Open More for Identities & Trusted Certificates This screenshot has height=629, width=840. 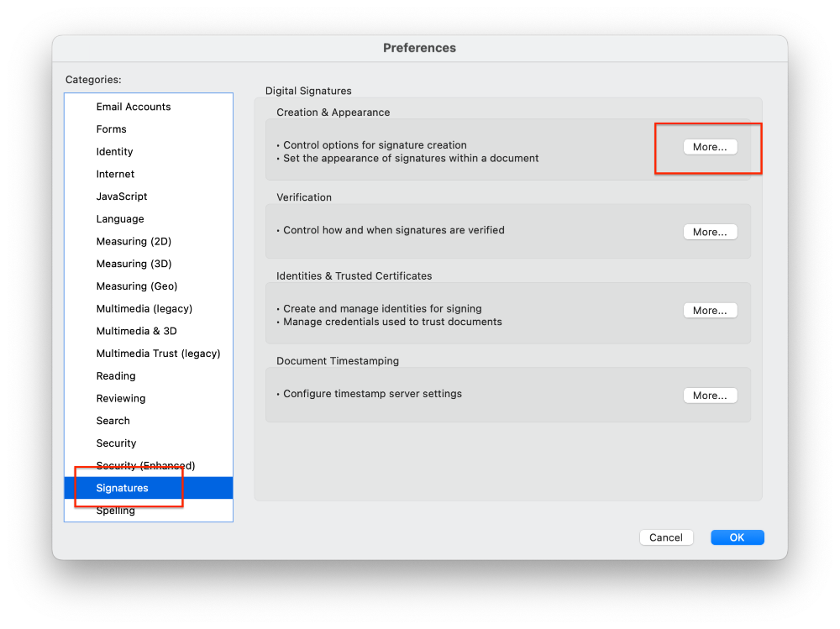pos(710,311)
